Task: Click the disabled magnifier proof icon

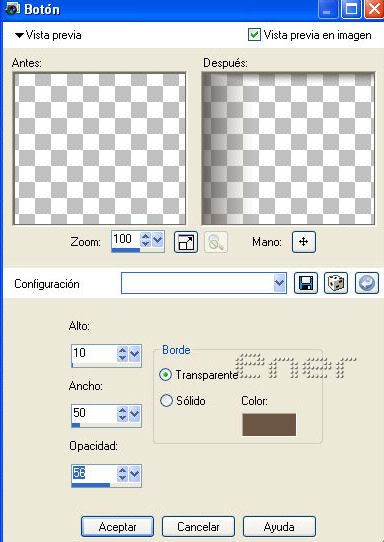Action: click(216, 242)
